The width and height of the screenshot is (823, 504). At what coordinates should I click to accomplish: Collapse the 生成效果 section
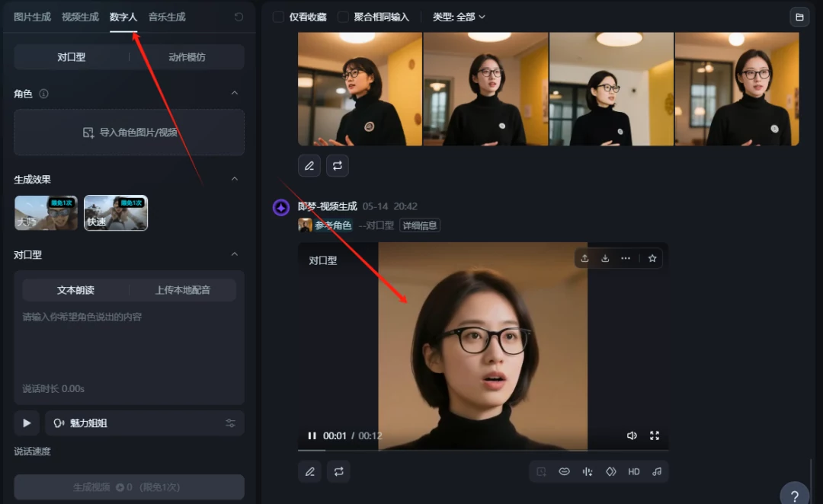[235, 179]
